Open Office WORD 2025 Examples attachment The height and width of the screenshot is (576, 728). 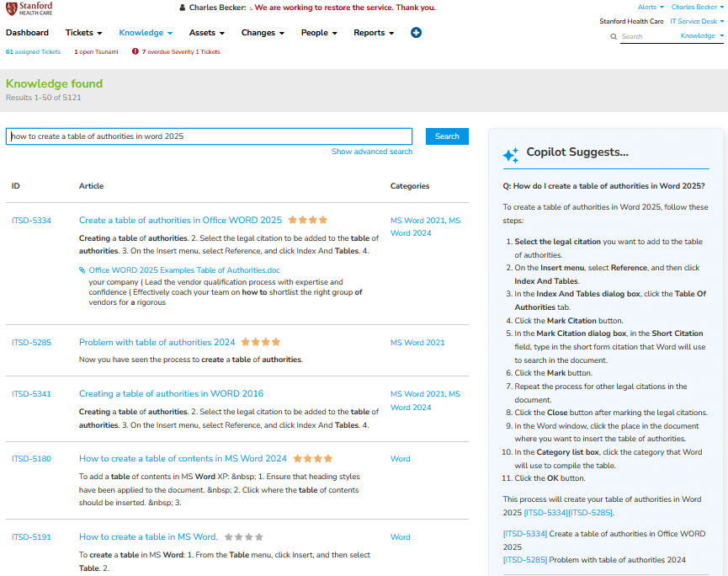click(184, 269)
